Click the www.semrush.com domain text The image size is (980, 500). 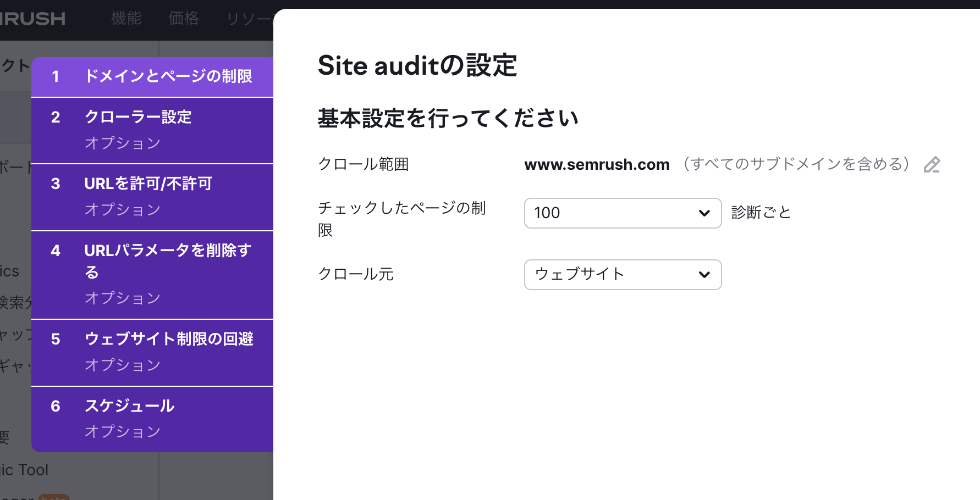pyautogui.click(x=597, y=164)
